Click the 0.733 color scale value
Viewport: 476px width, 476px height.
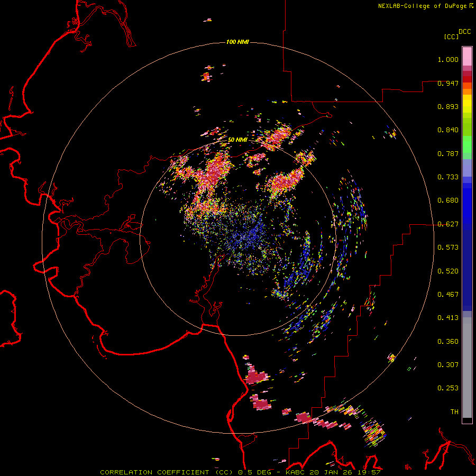[448, 177]
